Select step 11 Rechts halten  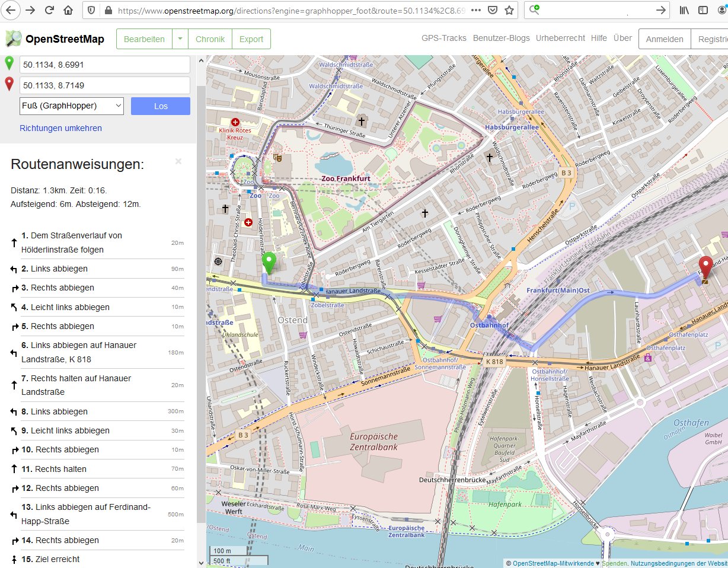(98, 469)
